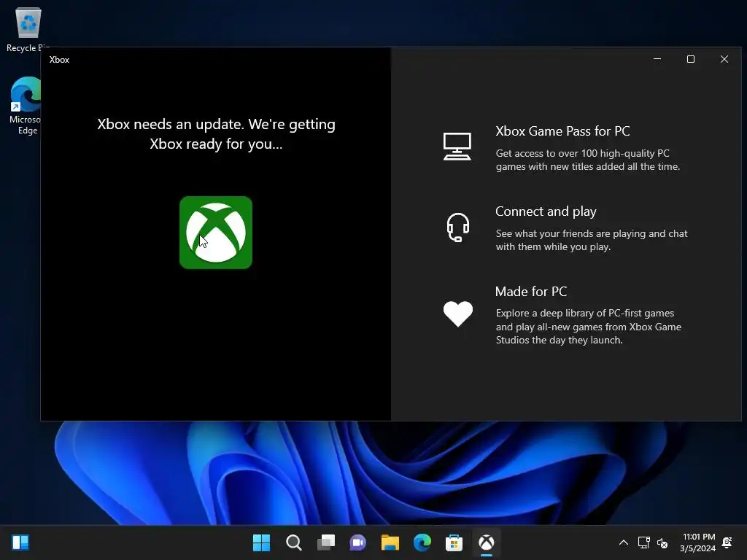Select the "Made for PC" heading
This screenshot has width=747, height=560.
tap(531, 292)
